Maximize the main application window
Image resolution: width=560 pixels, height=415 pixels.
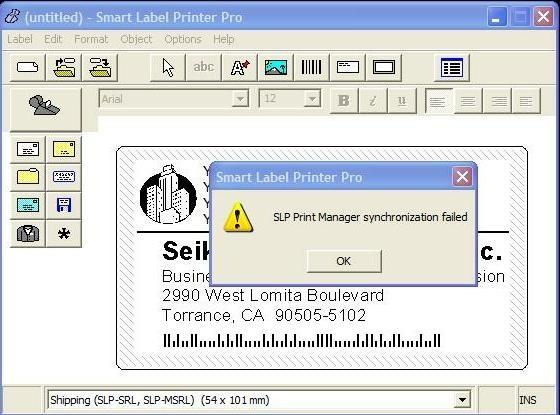(x=520, y=17)
